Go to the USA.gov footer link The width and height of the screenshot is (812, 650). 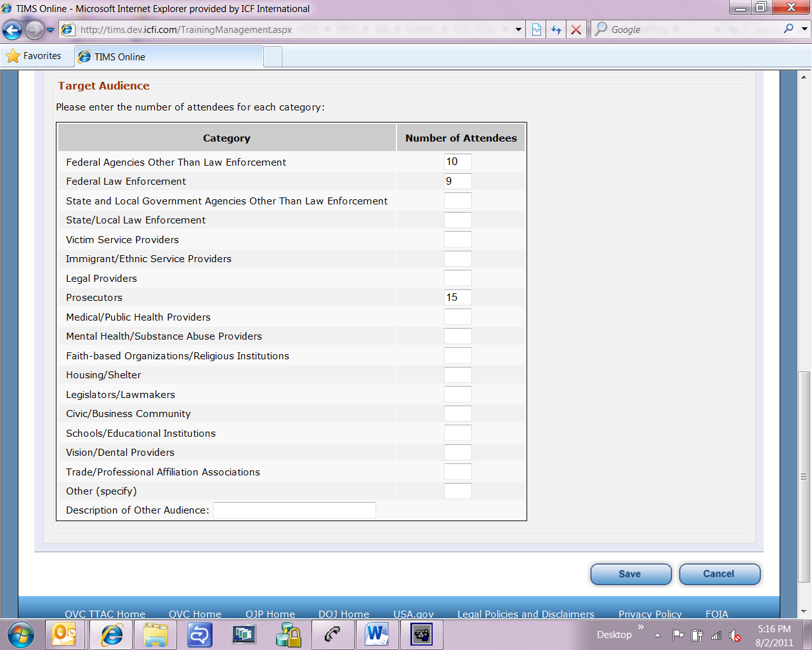[x=414, y=614]
